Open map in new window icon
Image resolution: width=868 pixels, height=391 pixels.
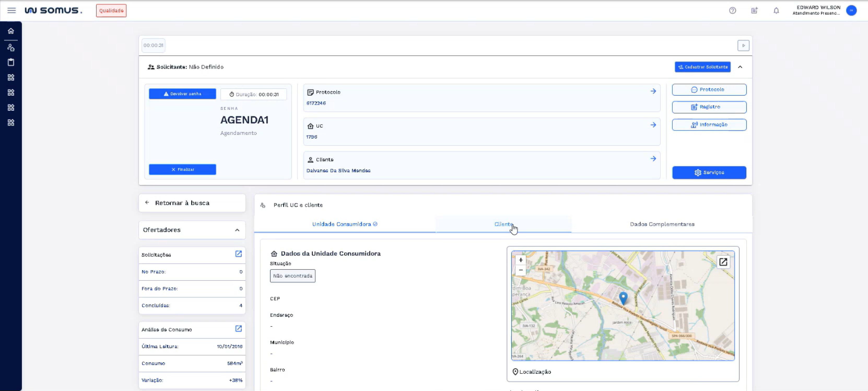coord(723,262)
